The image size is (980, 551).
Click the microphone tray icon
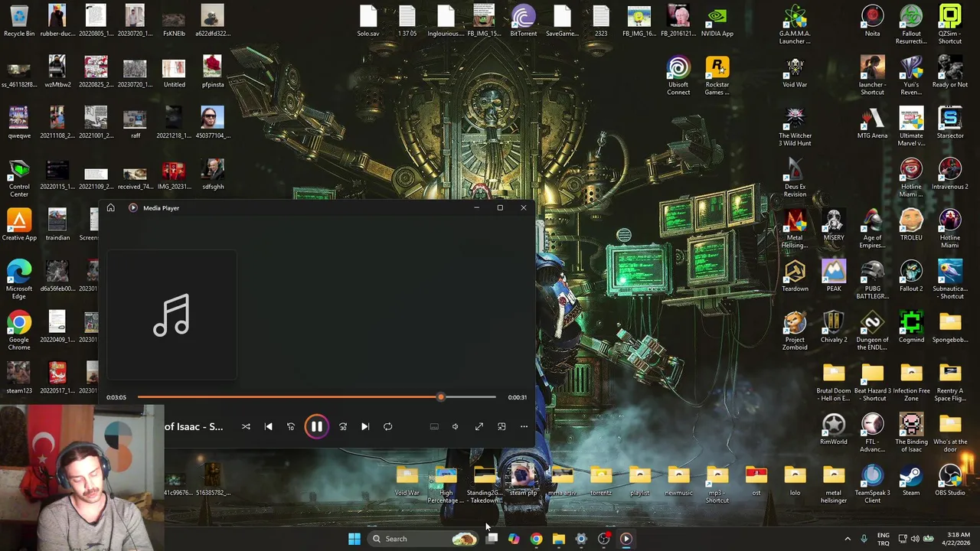864,539
